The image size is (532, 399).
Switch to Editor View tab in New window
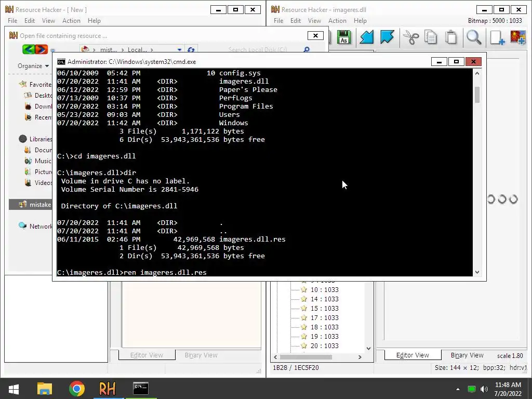(x=147, y=355)
